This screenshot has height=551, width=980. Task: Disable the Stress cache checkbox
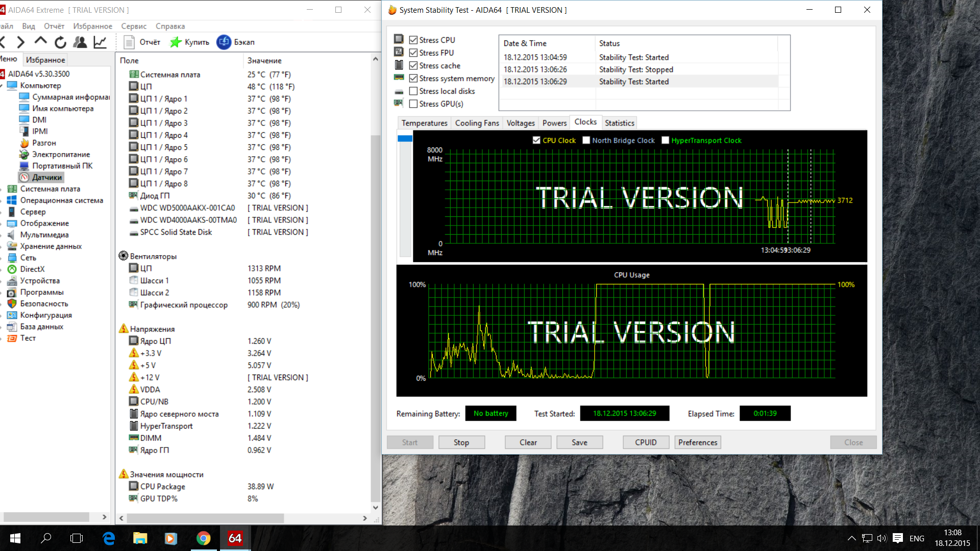pyautogui.click(x=413, y=66)
